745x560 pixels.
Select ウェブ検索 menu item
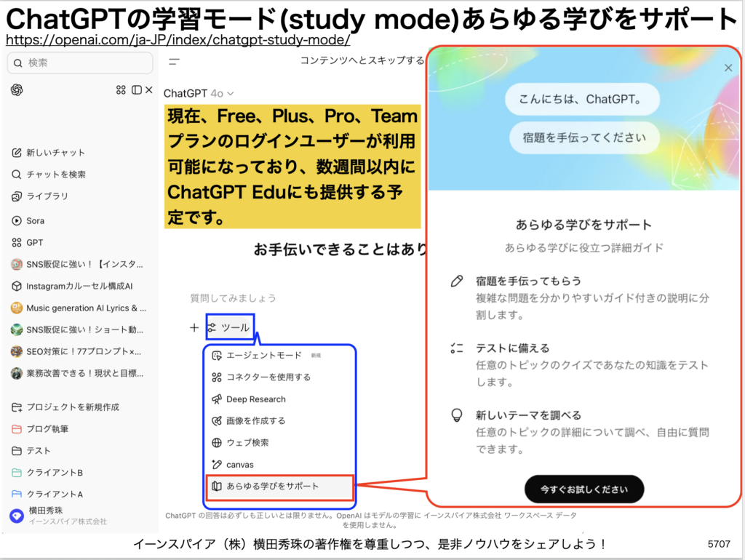pyautogui.click(x=240, y=443)
